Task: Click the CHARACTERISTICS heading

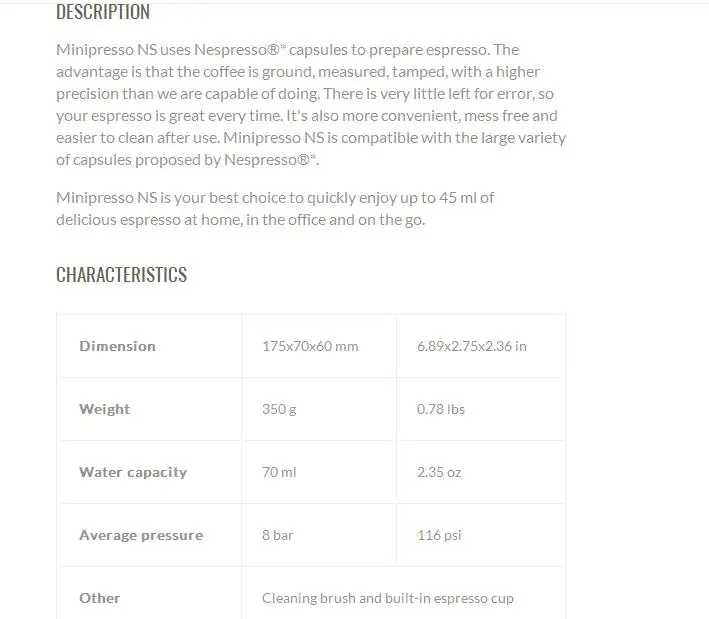Action: click(122, 275)
